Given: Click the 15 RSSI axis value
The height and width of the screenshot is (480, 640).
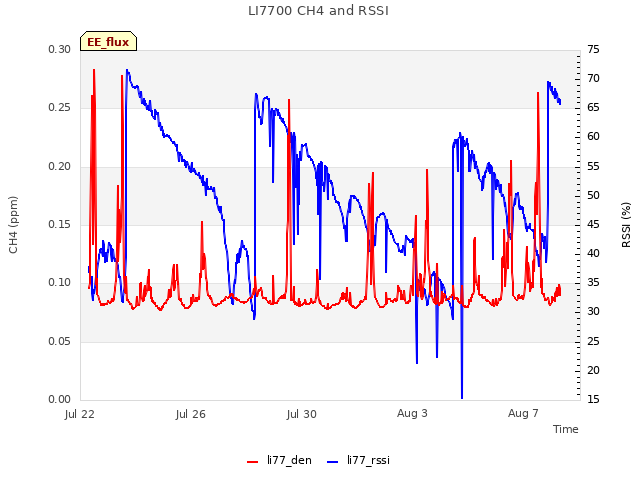Looking at the screenshot, I should point(593,400).
